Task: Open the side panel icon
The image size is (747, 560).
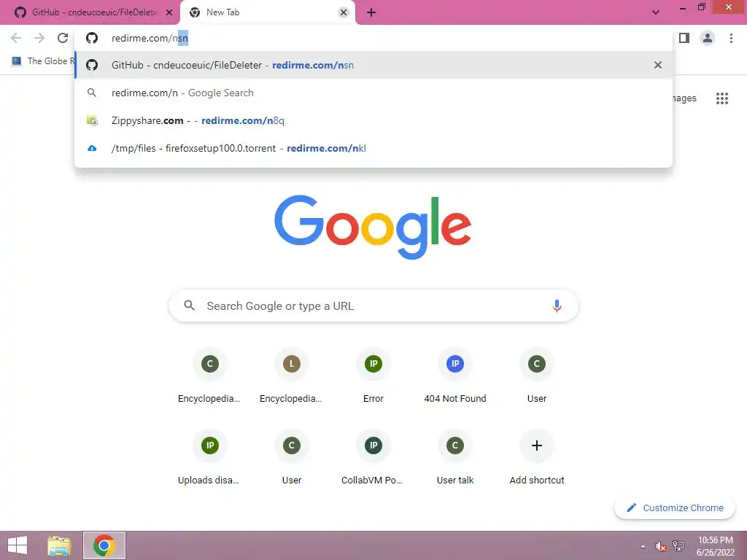Action: tap(684, 38)
